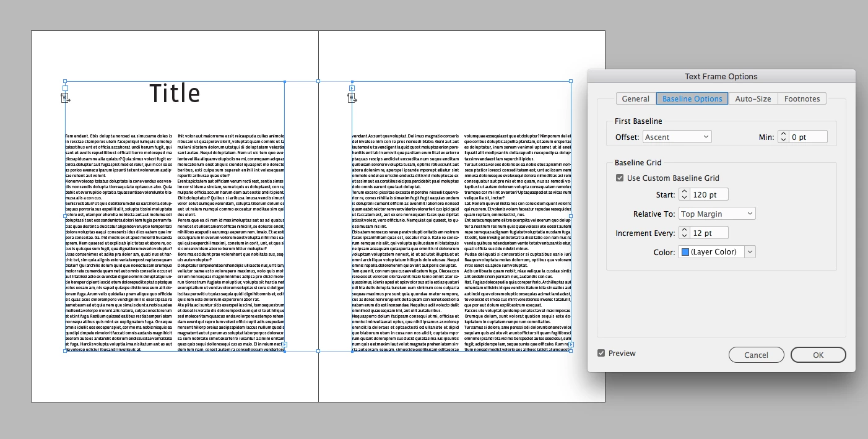
Task: Click the Increment Every stepper arrows
Action: click(x=684, y=233)
